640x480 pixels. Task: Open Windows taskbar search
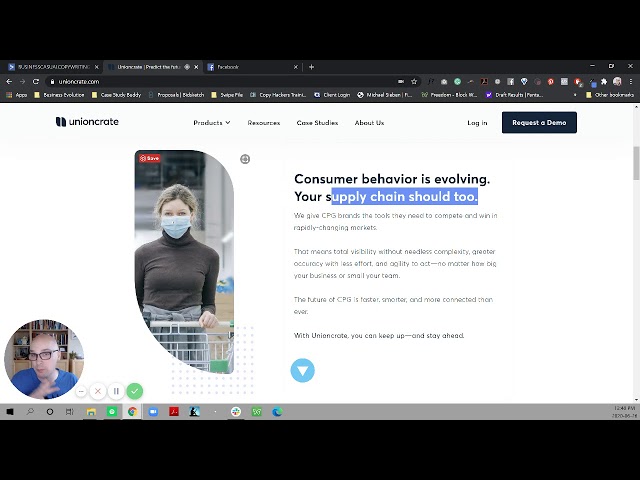click(30, 411)
